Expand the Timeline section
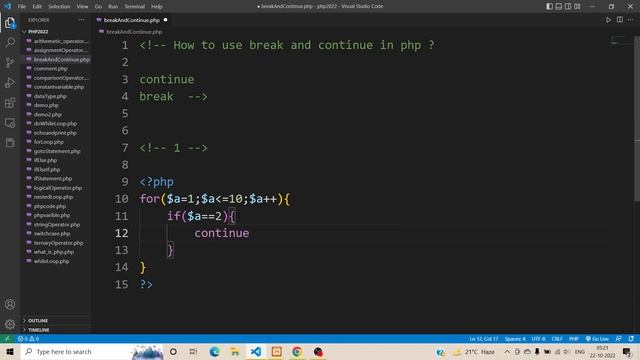This screenshot has height=360, width=640. (x=38, y=330)
